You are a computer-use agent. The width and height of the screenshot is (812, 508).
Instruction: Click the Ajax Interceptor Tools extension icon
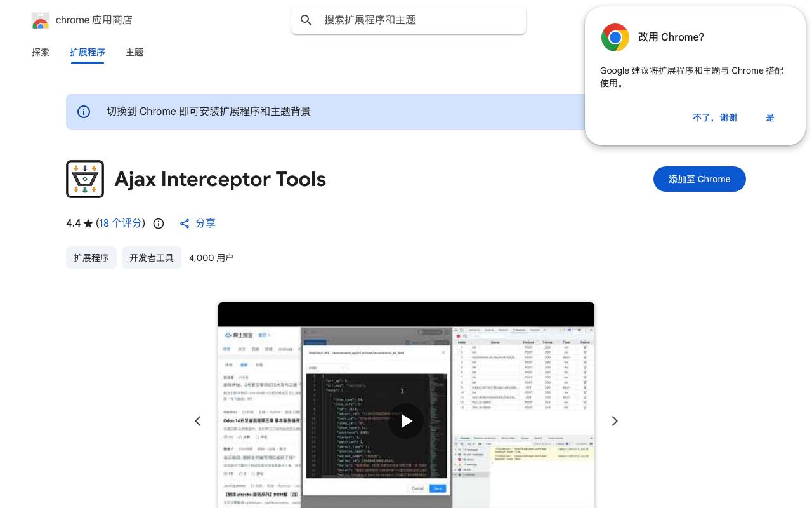tap(85, 179)
